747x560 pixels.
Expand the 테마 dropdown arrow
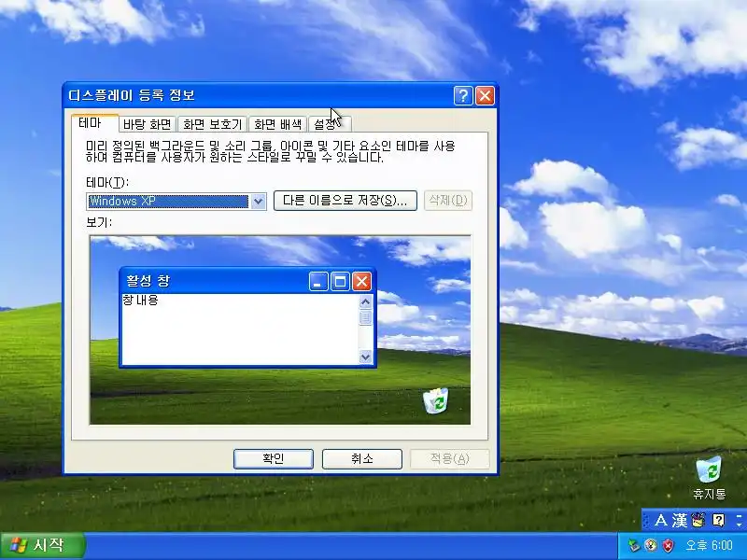point(259,202)
